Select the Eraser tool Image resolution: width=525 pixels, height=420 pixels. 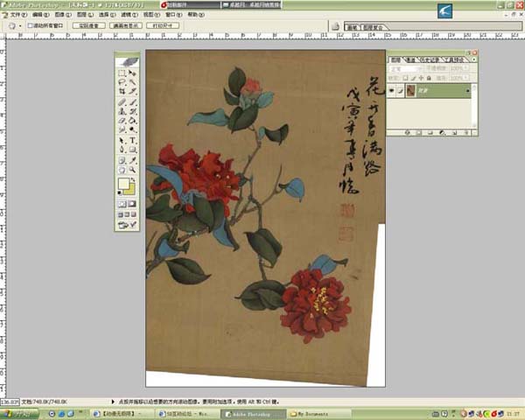[x=122, y=120]
